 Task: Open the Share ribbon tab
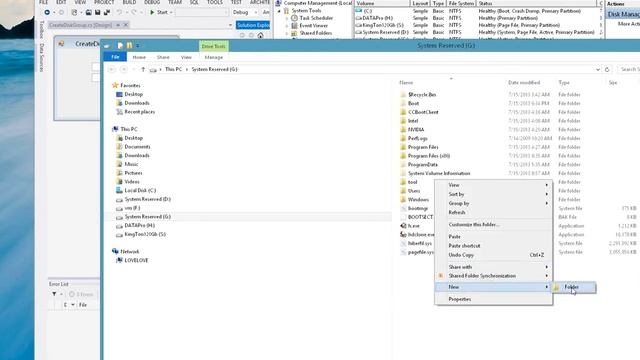point(163,57)
